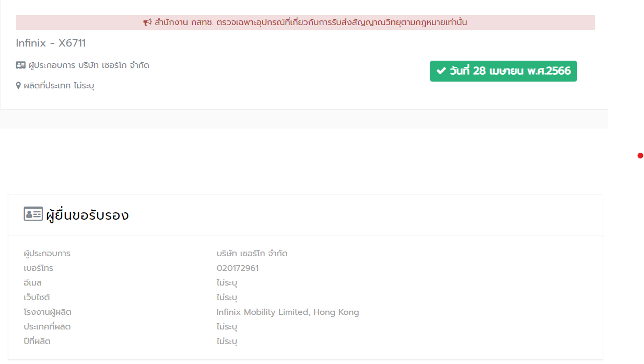This screenshot has height=364, width=644.
Task: Click the map marker icon beside ผลิตที่ประเทศ
Action: [x=18, y=85]
